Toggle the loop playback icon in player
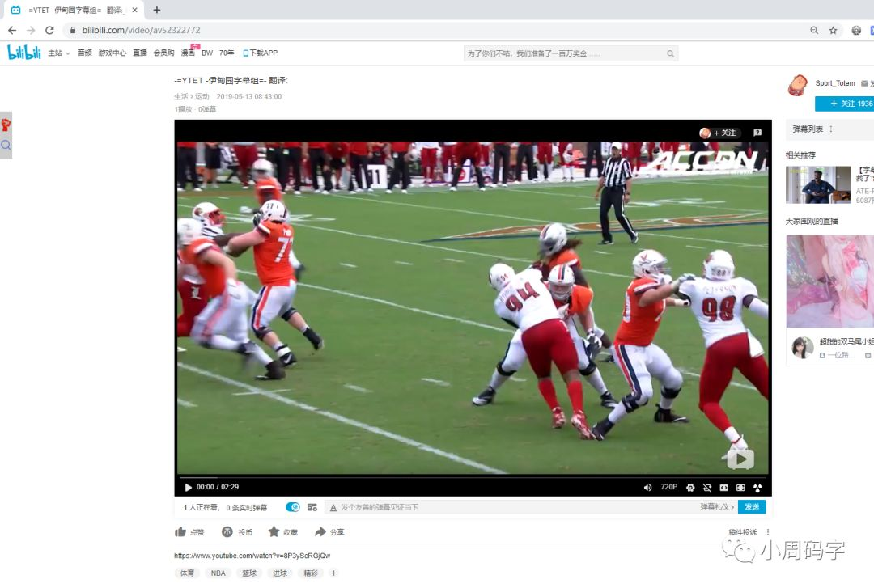The width and height of the screenshot is (874, 588). pos(706,487)
